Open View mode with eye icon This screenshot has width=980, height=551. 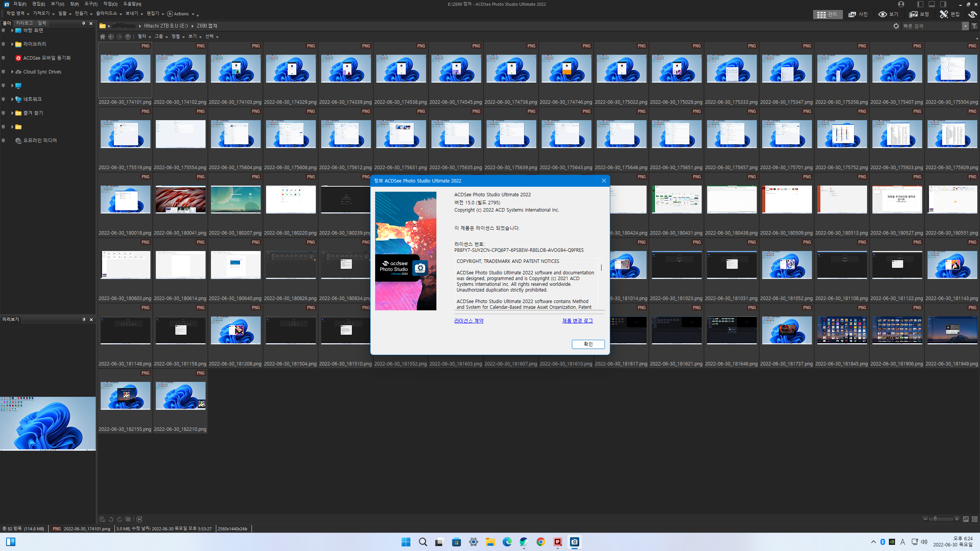tap(889, 14)
